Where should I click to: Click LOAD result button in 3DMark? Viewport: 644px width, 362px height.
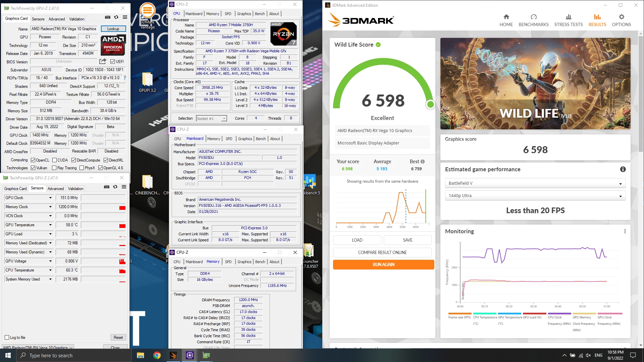point(357,240)
